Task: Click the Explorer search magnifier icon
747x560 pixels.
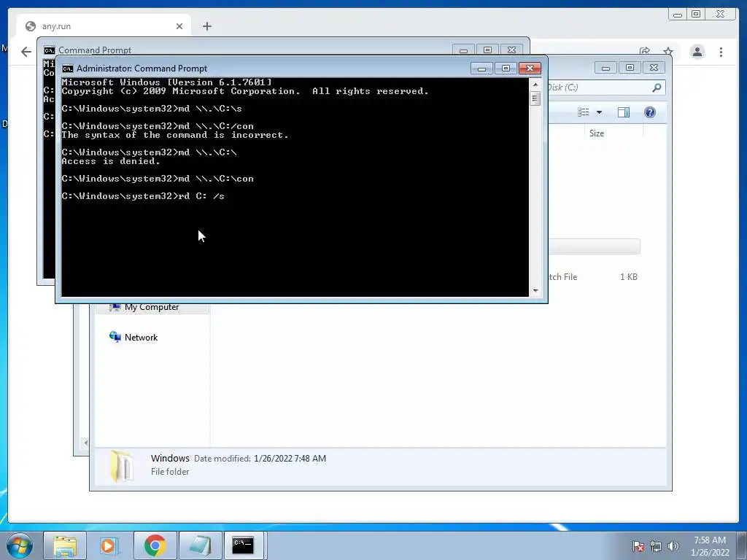Action: [x=657, y=87]
